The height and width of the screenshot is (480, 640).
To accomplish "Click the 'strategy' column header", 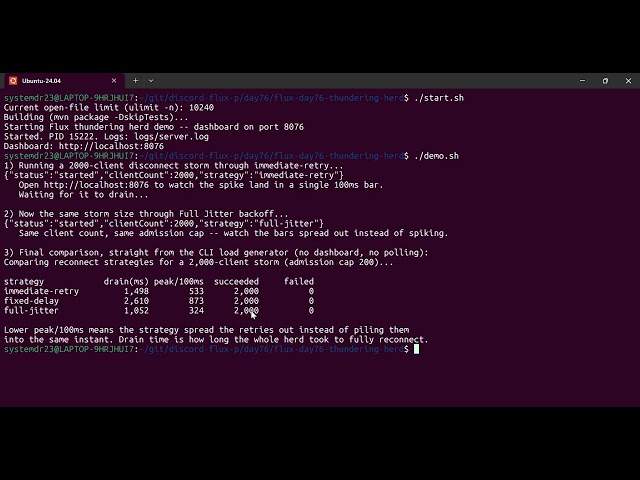I will point(24,282).
